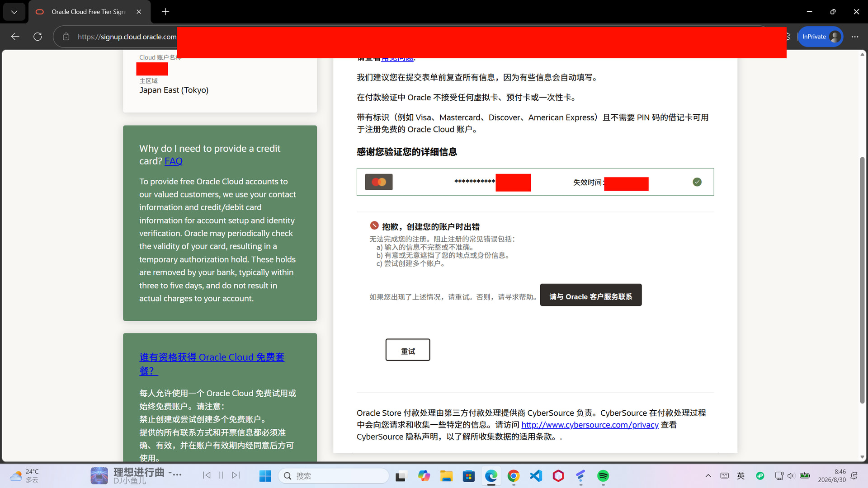Click the scrollbar up arrow
Image resolution: width=868 pixels, height=488 pixels.
tap(863, 54)
